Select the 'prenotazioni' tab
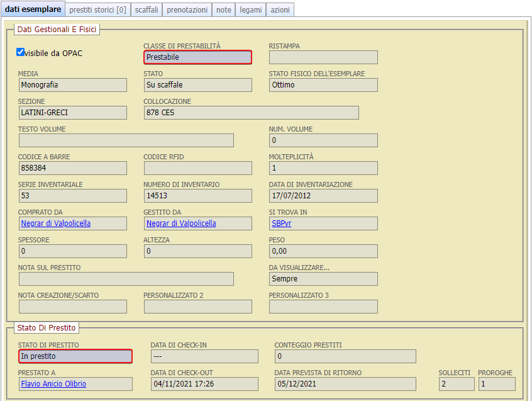Image resolution: width=532 pixels, height=401 pixels. pos(187,10)
